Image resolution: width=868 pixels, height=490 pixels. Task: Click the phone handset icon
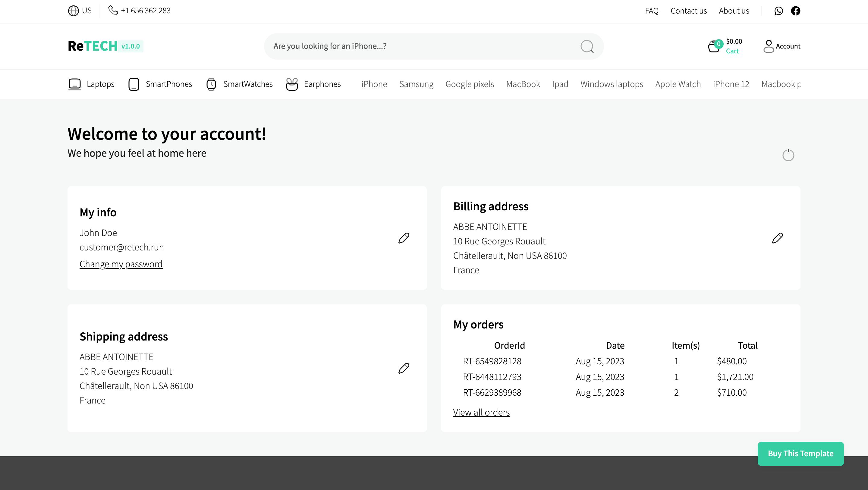[113, 11]
